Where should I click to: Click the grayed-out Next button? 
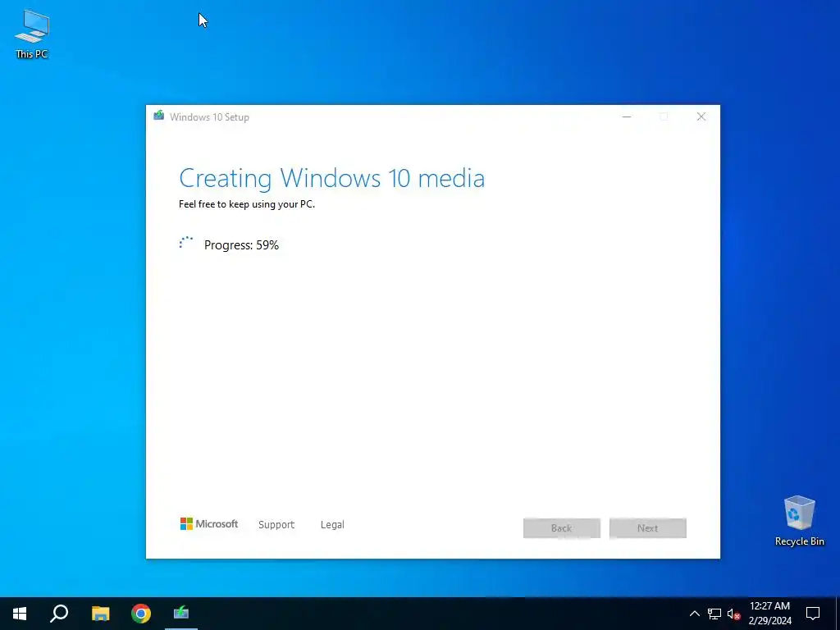pyautogui.click(x=648, y=527)
